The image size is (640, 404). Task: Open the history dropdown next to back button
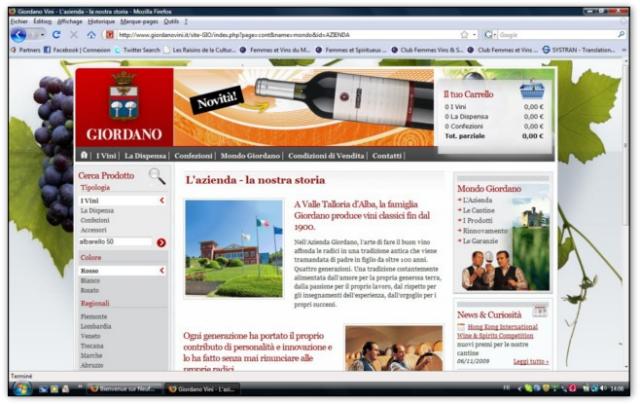[x=42, y=35]
